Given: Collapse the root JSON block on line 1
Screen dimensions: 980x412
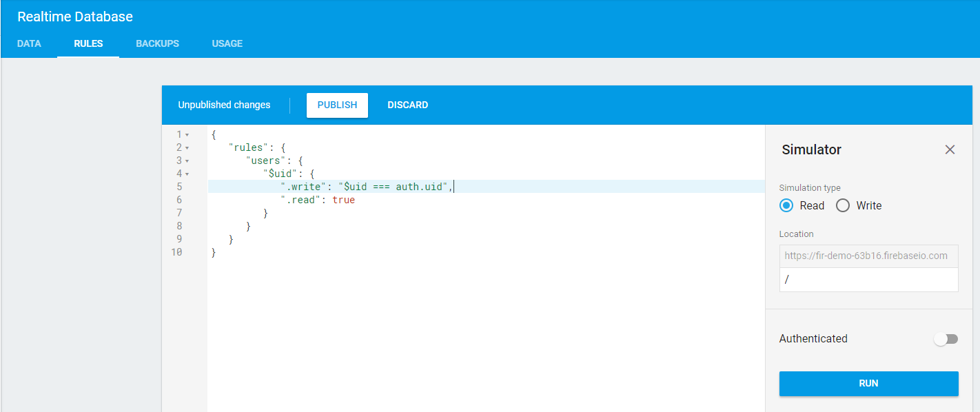Looking at the screenshot, I should click(x=186, y=134).
